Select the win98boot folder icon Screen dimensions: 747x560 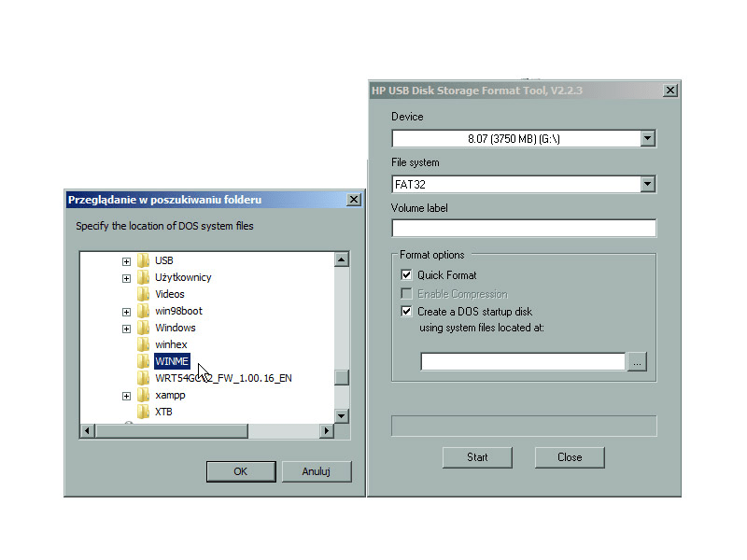click(x=144, y=311)
